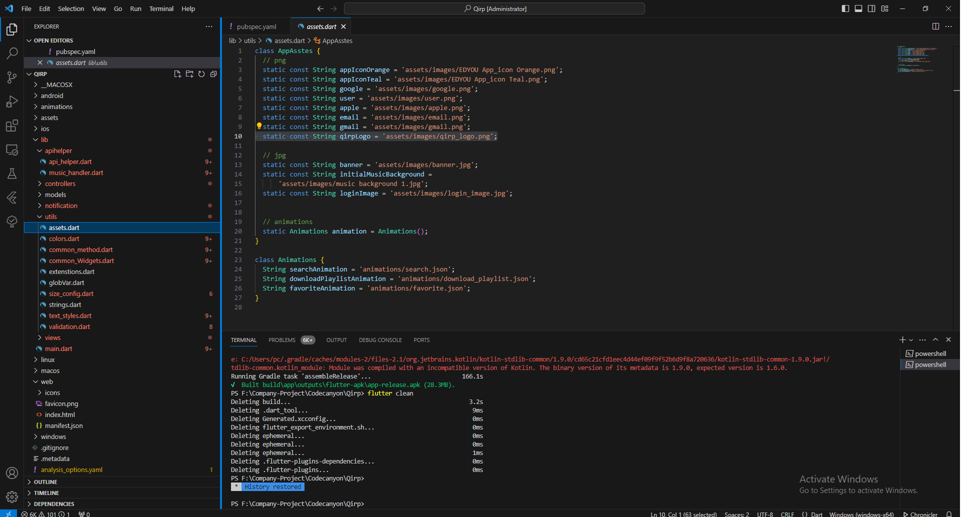Viewport: 980px width, 517px height.
Task: Switch to DEBUG CONSOLE panel tab
Action: click(x=380, y=340)
